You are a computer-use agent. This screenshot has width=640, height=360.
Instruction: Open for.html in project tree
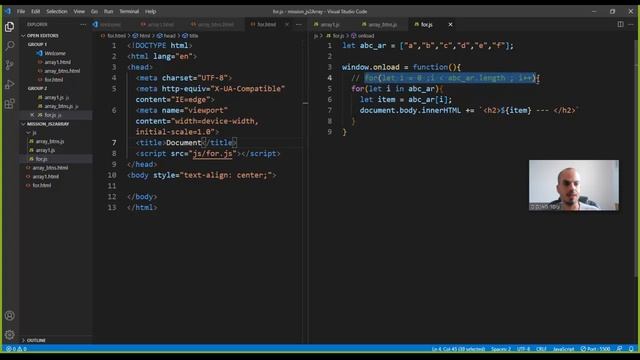(x=42, y=185)
